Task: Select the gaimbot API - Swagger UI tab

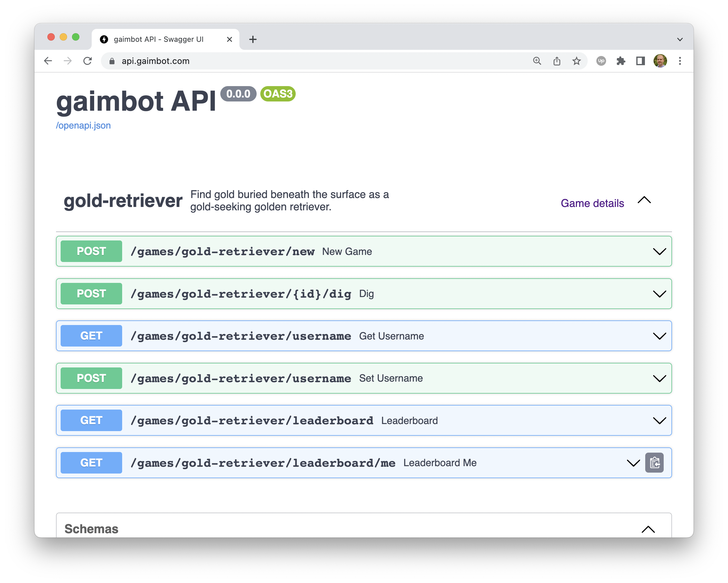Action: pyautogui.click(x=166, y=39)
